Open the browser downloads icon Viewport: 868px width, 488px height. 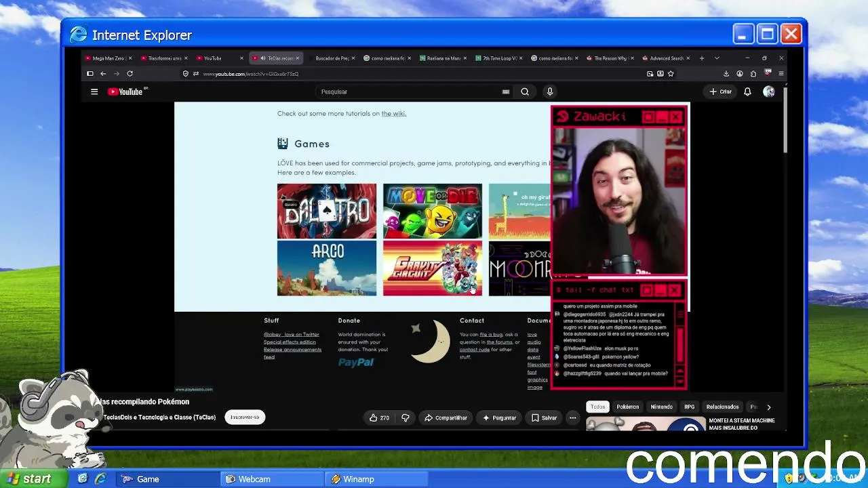[726, 74]
